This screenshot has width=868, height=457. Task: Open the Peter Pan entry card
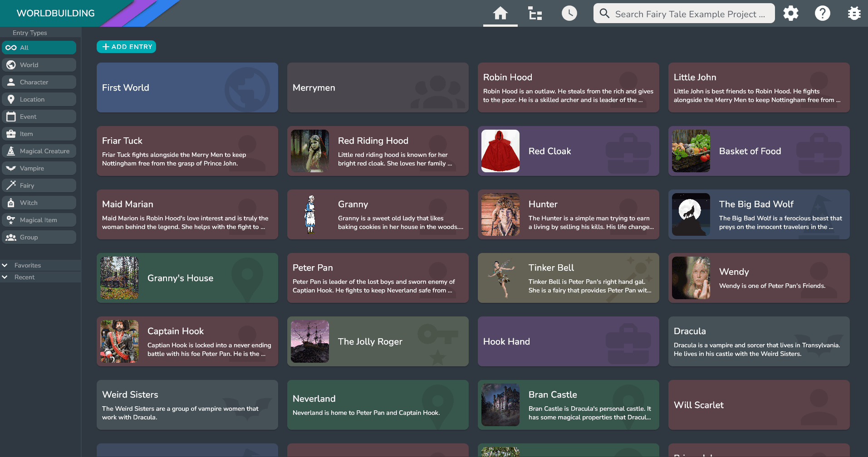coord(378,278)
